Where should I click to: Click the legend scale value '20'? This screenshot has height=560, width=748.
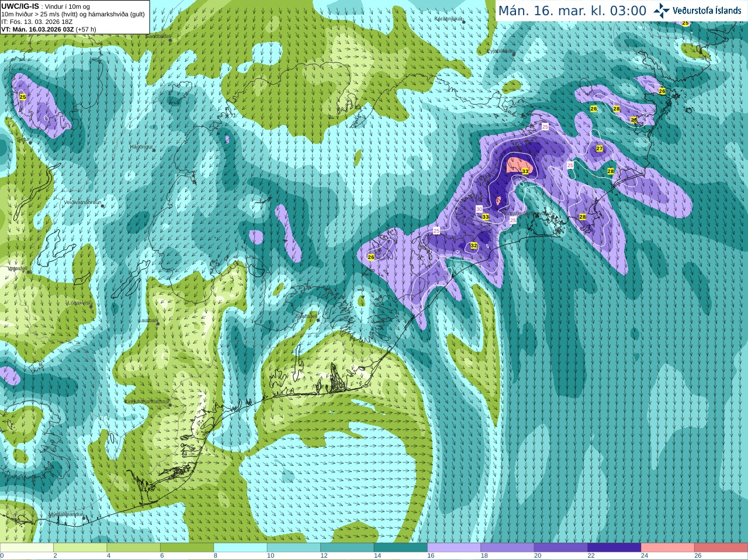(x=538, y=556)
